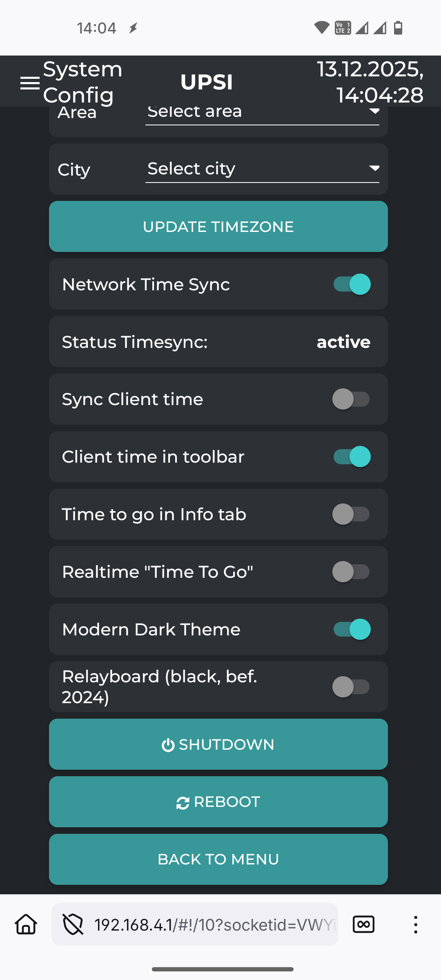Open the private mode mask icon

pyautogui.click(x=363, y=924)
